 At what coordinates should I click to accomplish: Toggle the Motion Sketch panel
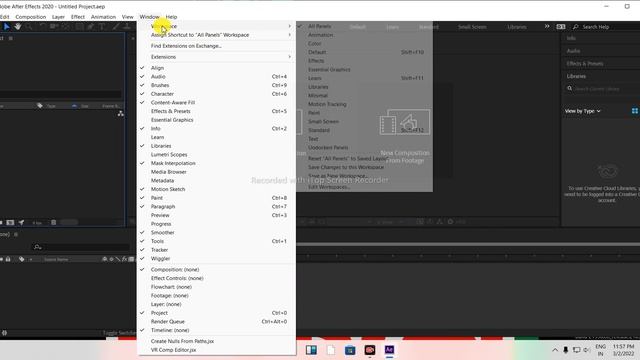(x=216, y=189)
